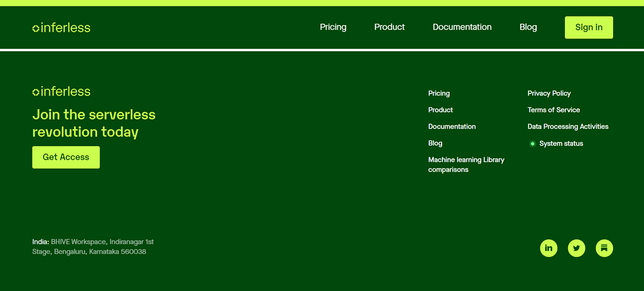Open Machine learning Library comparisons link

466,165
